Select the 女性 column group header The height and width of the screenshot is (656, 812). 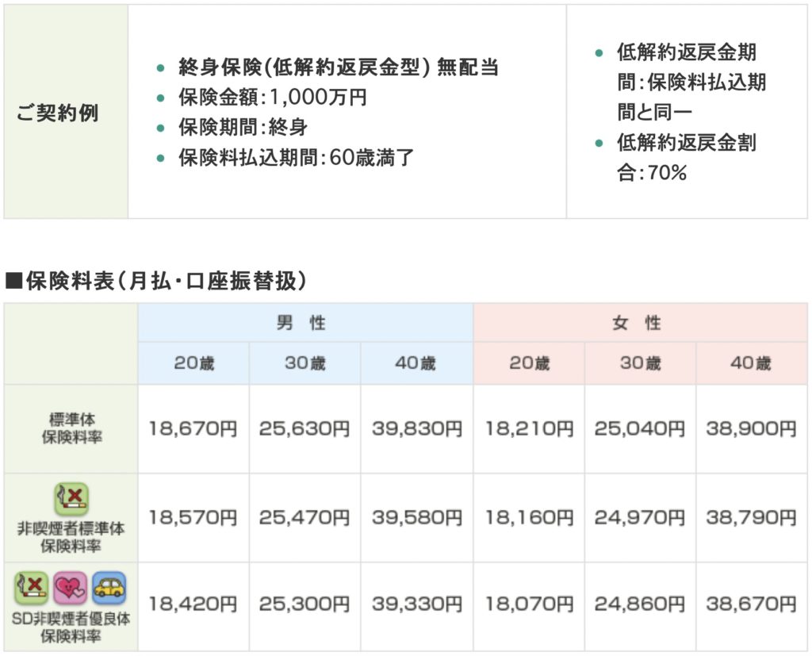click(x=640, y=323)
